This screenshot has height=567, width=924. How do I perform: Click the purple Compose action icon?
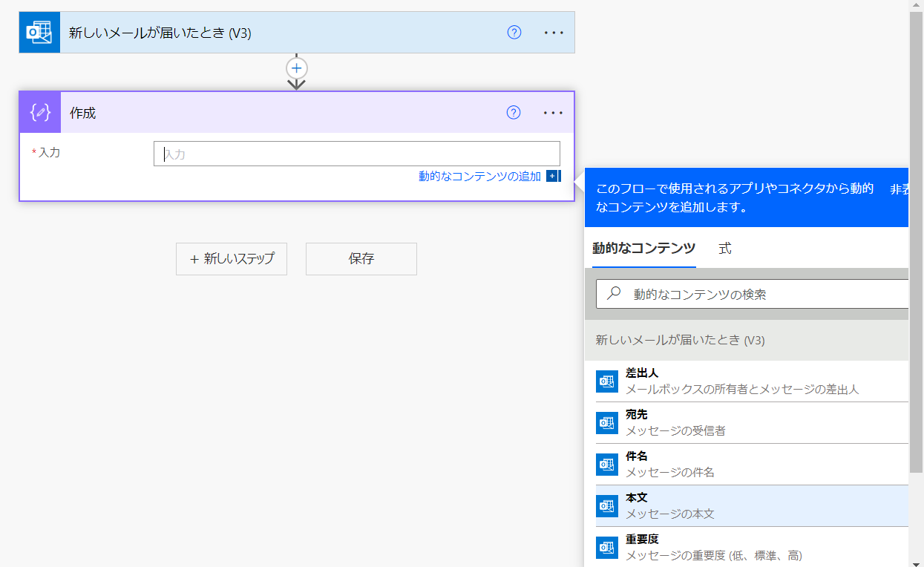click(40, 113)
